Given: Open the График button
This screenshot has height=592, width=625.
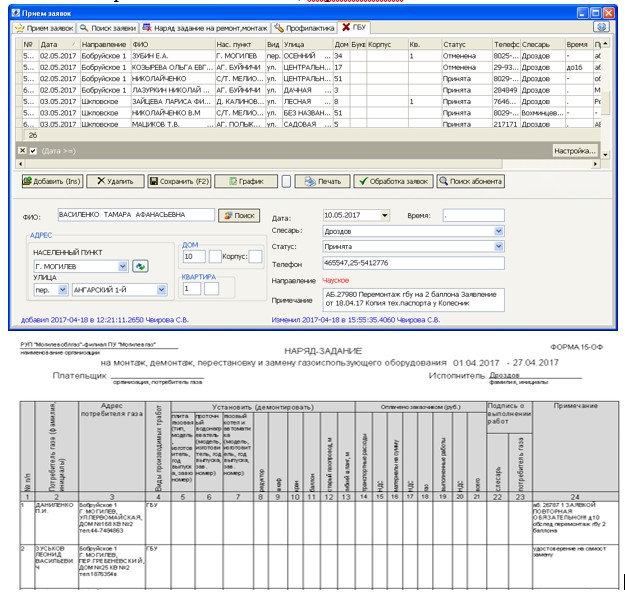Looking at the screenshot, I should 246,181.
